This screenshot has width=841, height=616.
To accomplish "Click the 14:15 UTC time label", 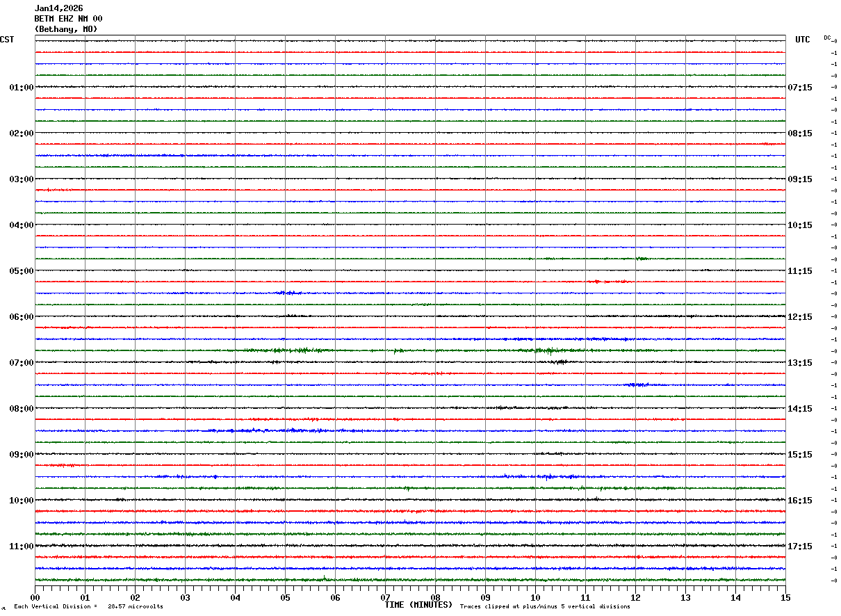I will click(799, 409).
